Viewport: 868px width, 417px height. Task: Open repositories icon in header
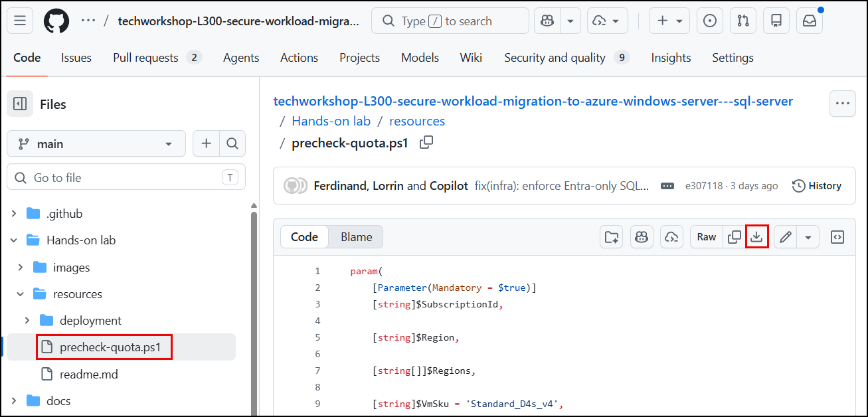[x=776, y=21]
